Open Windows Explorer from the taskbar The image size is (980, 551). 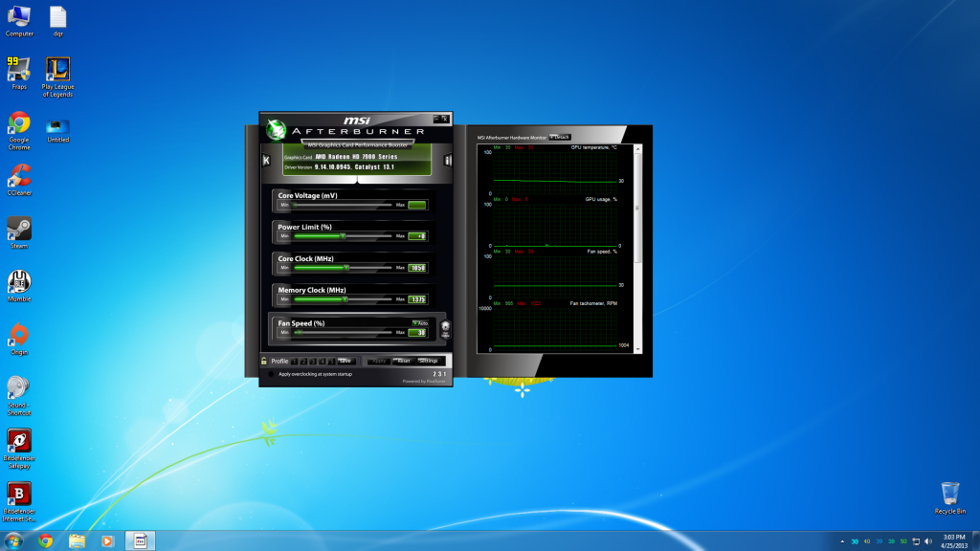(x=77, y=541)
